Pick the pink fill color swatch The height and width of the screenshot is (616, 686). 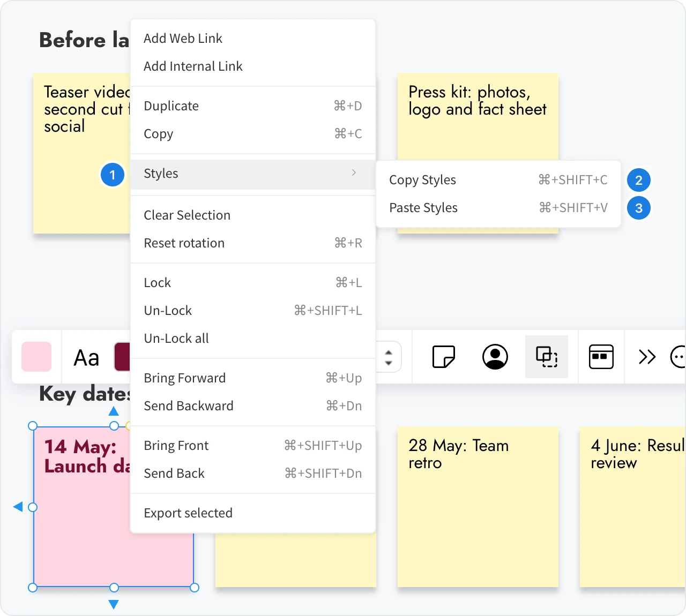(x=36, y=357)
